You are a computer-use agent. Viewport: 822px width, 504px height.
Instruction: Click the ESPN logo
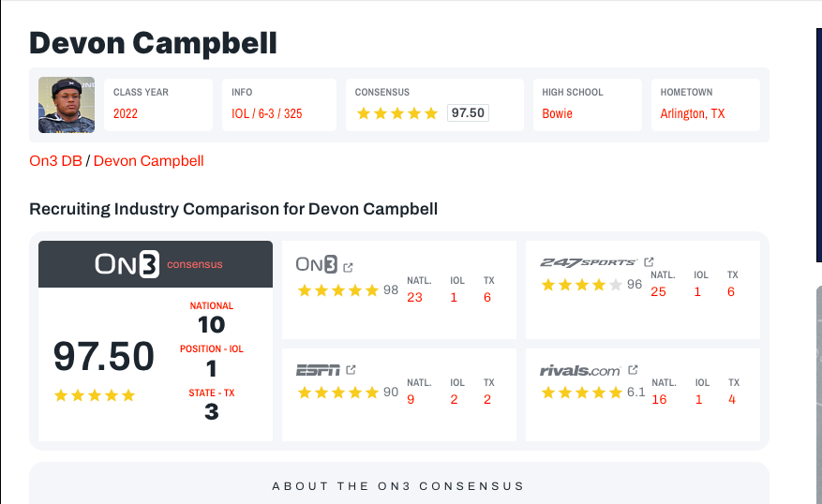coord(318,370)
